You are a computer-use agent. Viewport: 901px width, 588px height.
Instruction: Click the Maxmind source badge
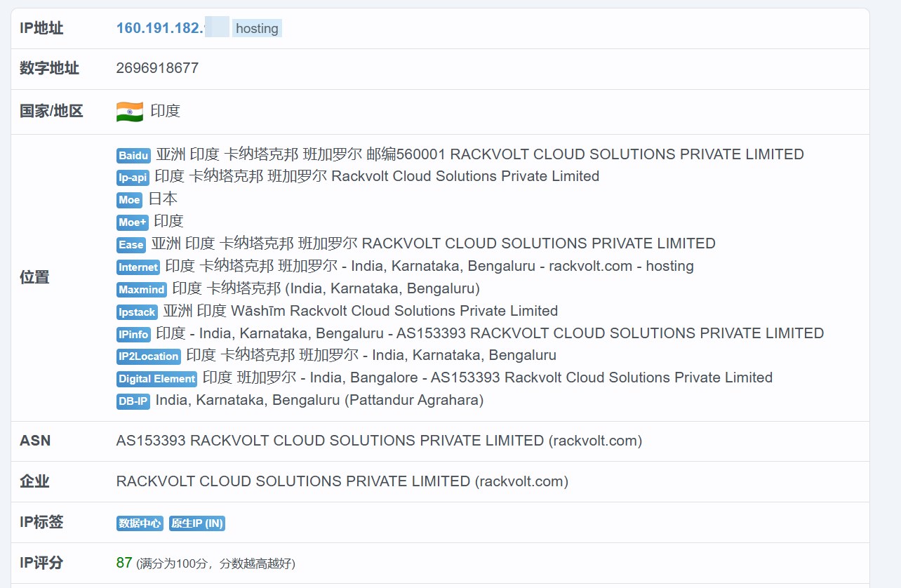pyautogui.click(x=142, y=289)
